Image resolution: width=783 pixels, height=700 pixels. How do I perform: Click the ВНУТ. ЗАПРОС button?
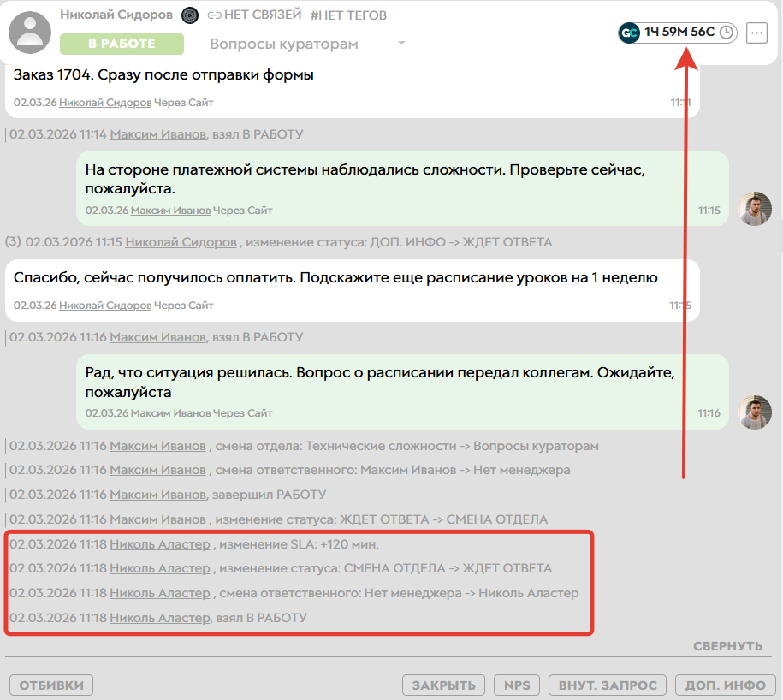(x=608, y=685)
